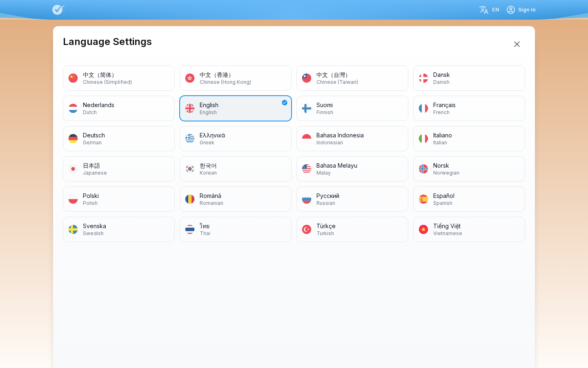The height and width of the screenshot is (368, 588).
Task: Click the Turkish flag icon
Action: [307, 229]
